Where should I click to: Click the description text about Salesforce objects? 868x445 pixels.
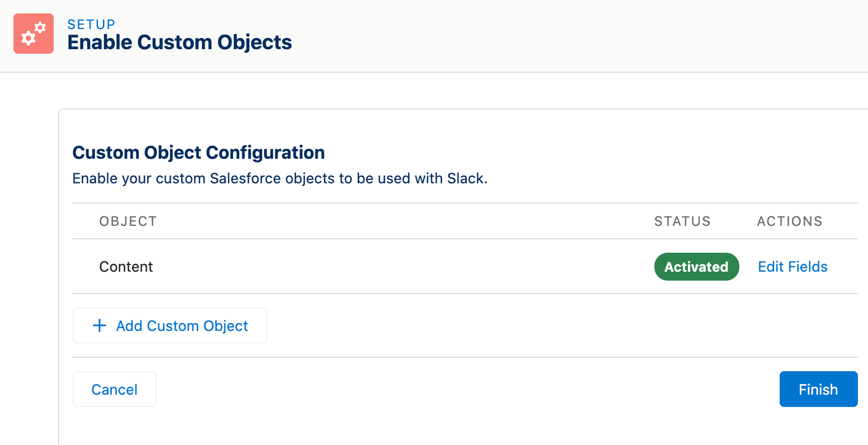[280, 178]
